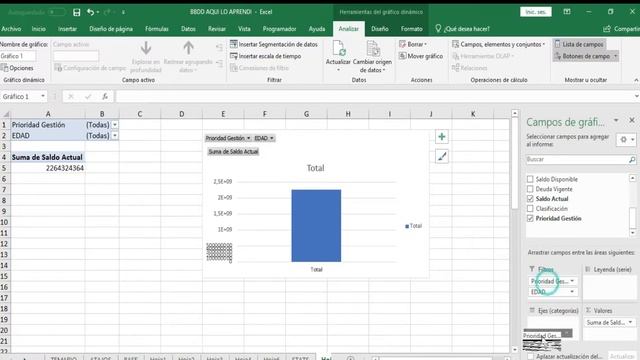Open Suma de Sald... dropdown in Valores
Viewport: 640px width, 360px height.
point(630,322)
